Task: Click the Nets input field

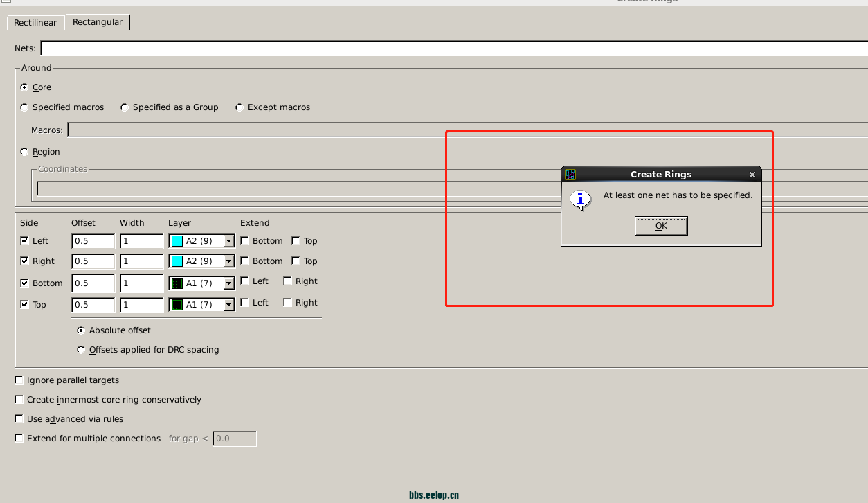Action: point(454,48)
